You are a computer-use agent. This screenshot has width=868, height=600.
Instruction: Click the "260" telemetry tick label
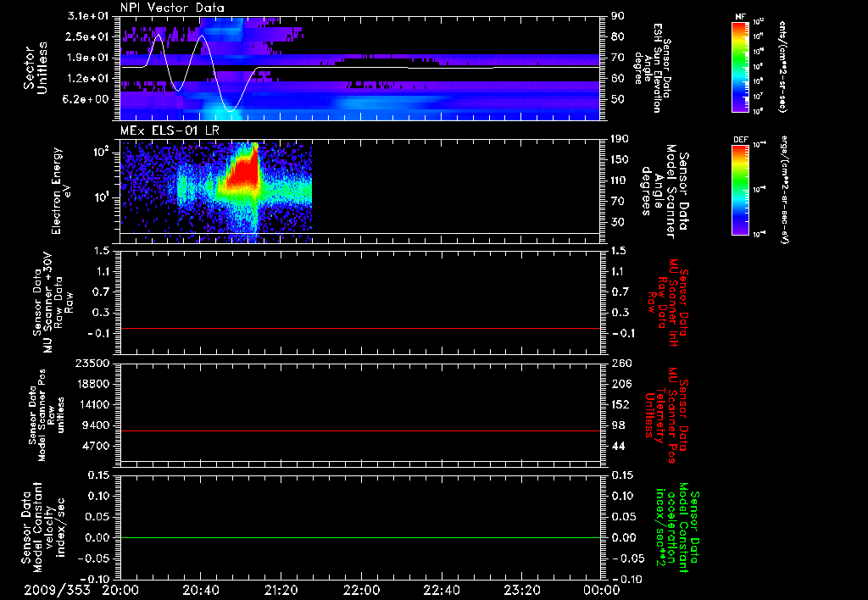tap(620, 363)
